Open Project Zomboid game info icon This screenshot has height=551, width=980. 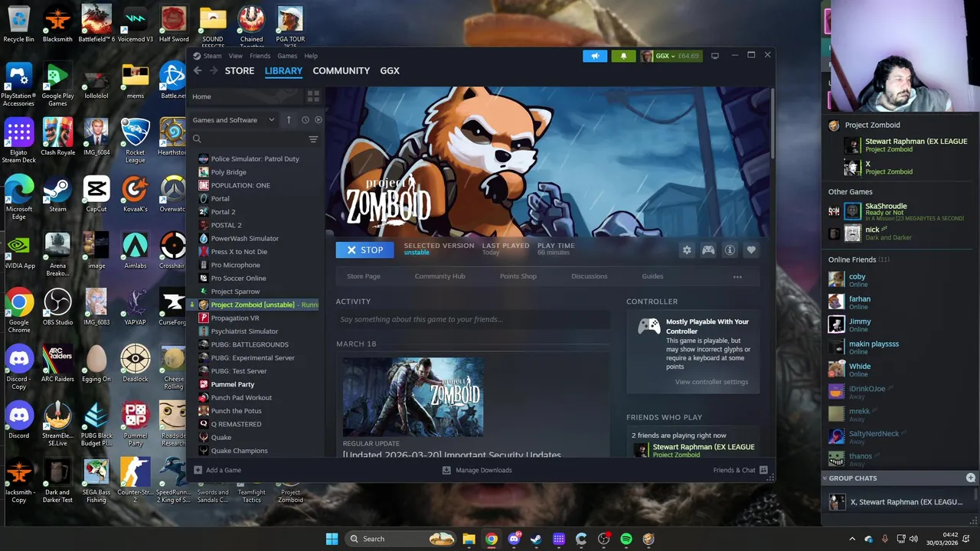pyautogui.click(x=730, y=250)
